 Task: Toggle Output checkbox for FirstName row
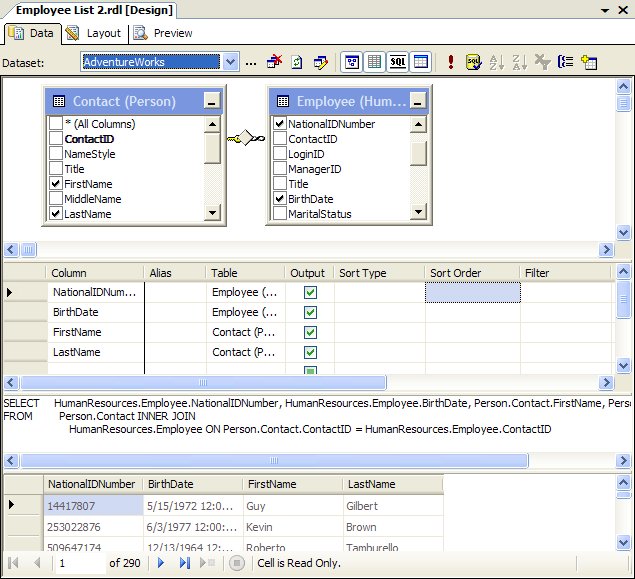click(x=310, y=332)
